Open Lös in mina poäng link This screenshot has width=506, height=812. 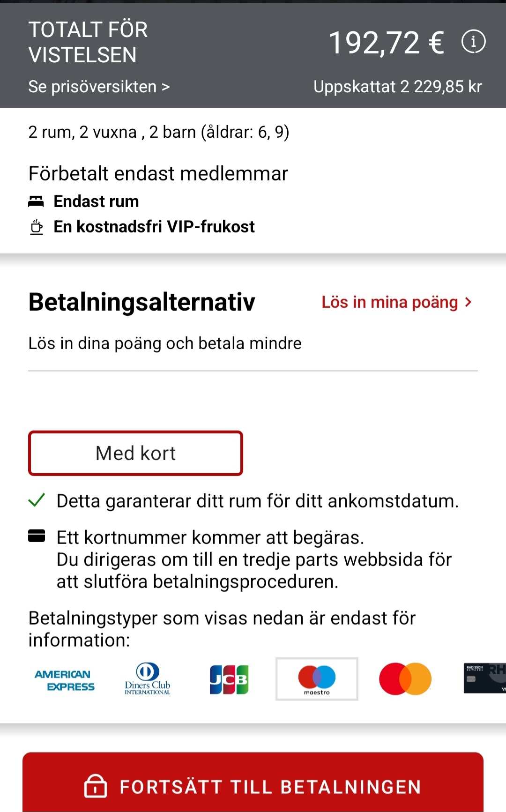[x=389, y=302]
